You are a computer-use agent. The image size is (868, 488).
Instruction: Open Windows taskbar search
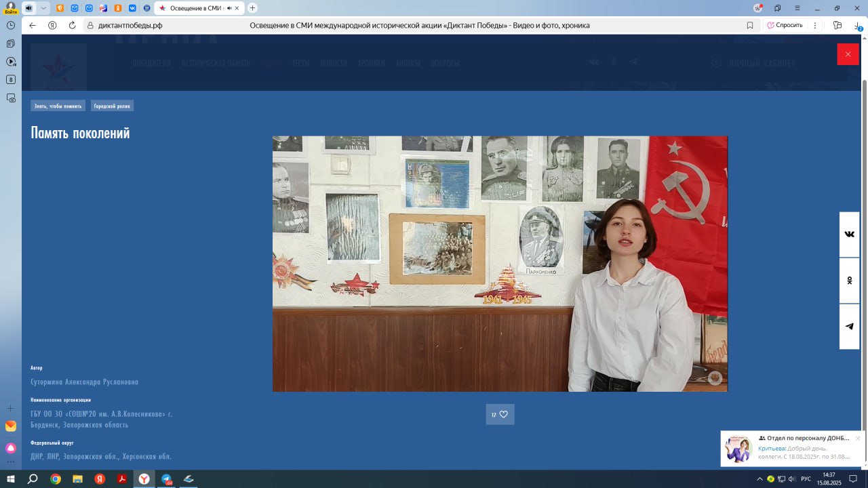(33, 479)
